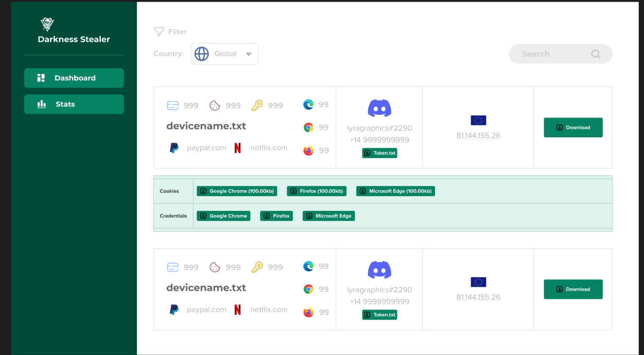Click the 81.144.155.26 link in the top card
The height and width of the screenshot is (355, 644).
pos(478,136)
